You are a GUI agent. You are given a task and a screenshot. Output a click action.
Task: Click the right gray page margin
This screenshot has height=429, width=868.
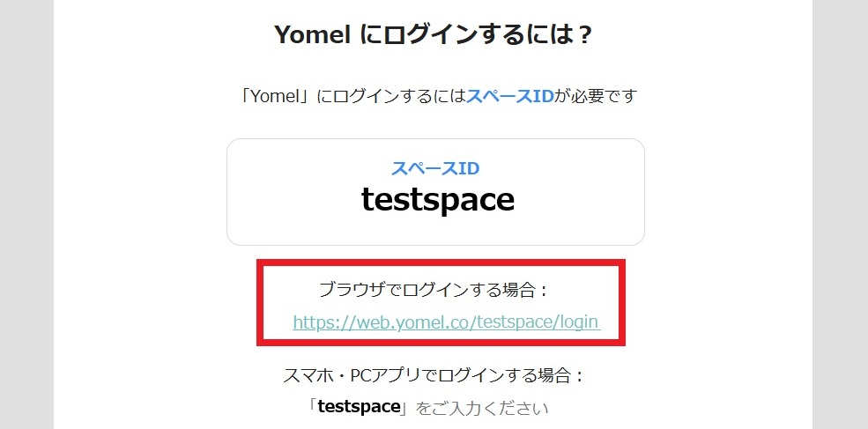tap(841, 214)
